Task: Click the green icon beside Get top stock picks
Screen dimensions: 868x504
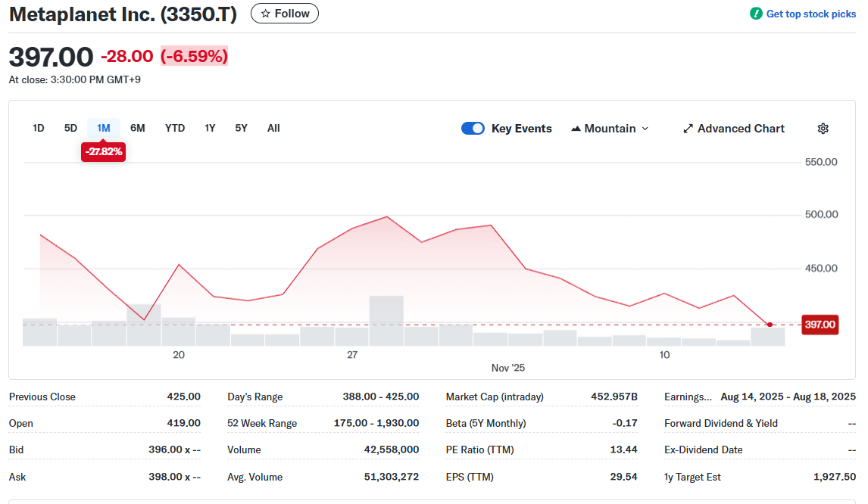Action: pyautogui.click(x=754, y=14)
